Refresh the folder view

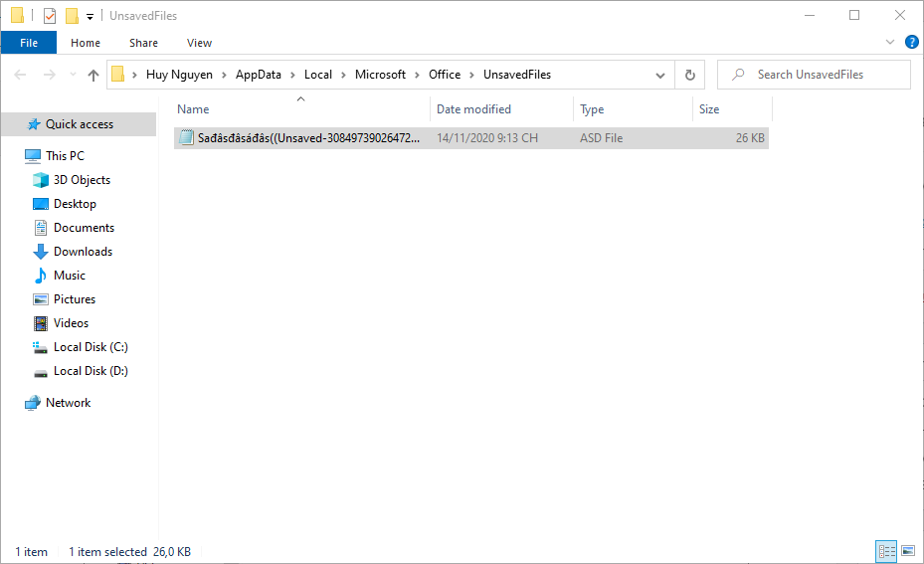pyautogui.click(x=690, y=75)
